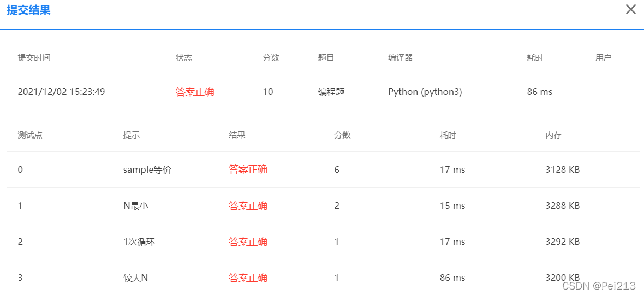Click the red 答案正确 status in the summary row

195,92
